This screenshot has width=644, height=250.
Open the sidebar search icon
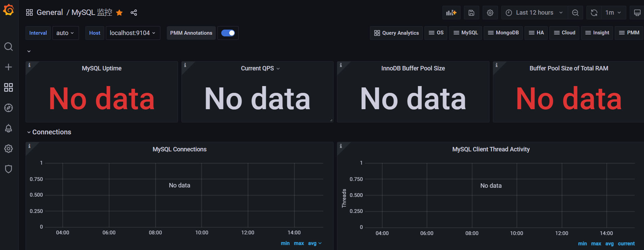click(x=9, y=47)
